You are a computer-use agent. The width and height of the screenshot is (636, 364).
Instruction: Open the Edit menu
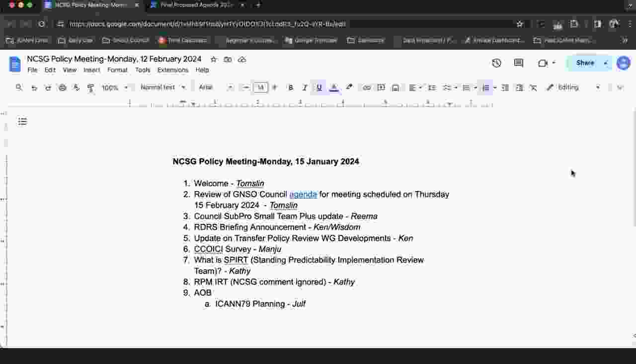tap(50, 70)
